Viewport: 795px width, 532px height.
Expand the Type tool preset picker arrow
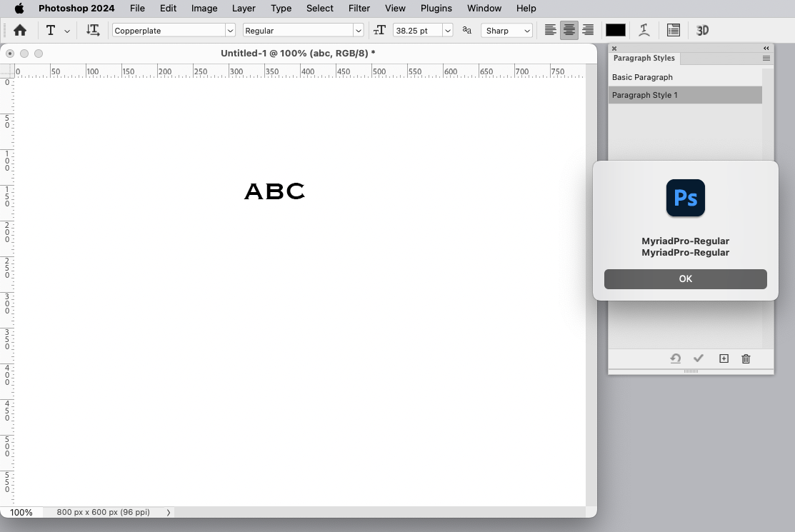point(67,31)
